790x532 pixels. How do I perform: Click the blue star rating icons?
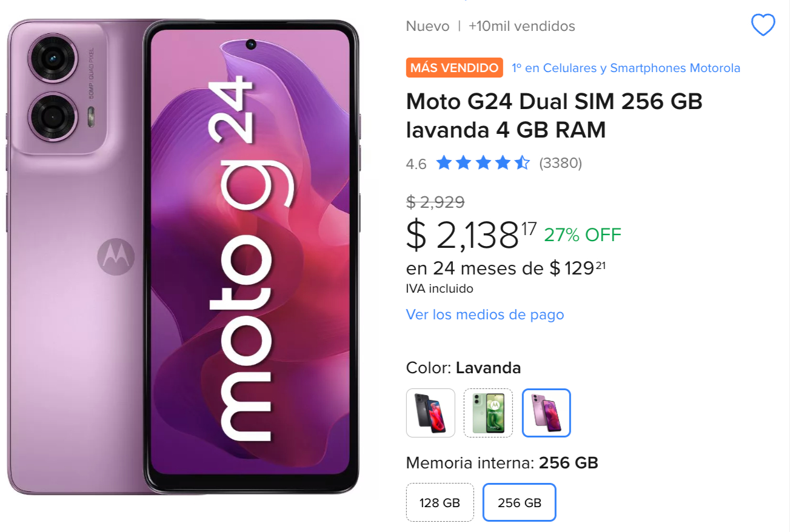tap(483, 163)
